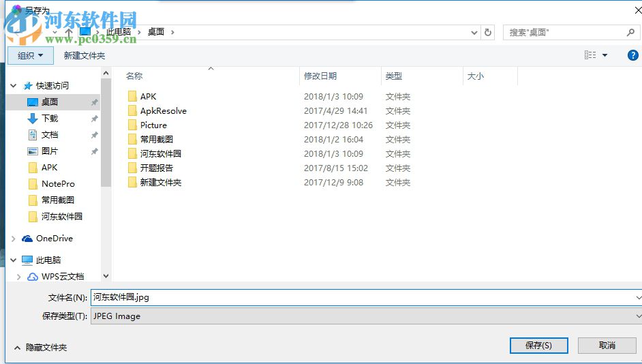Collapse the 快速访问 tree node

[x=13, y=86]
